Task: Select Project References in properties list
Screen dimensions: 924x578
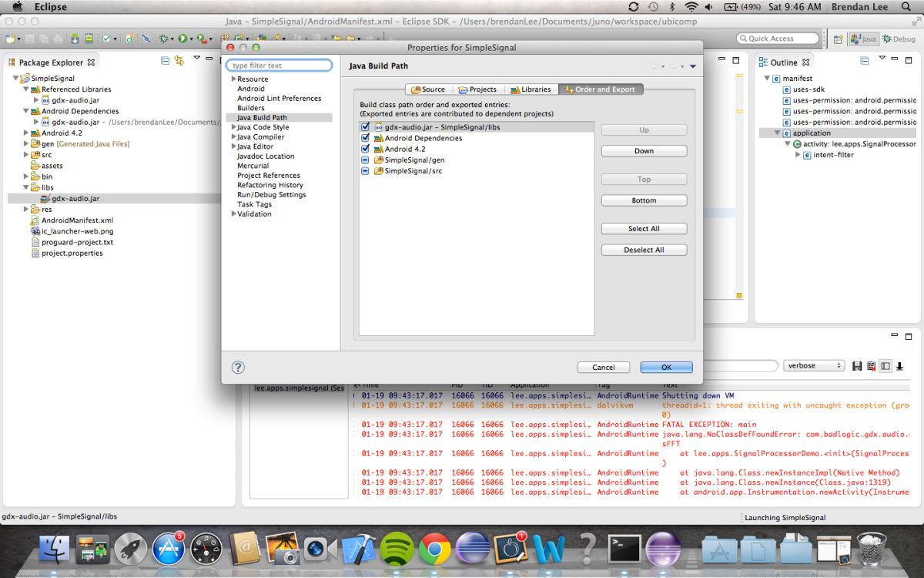Action: (x=269, y=175)
